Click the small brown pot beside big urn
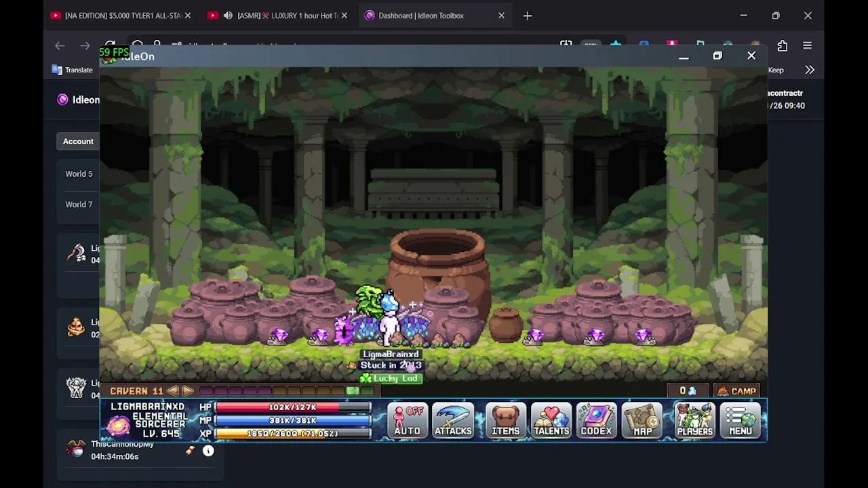The width and height of the screenshot is (868, 488). [505, 325]
